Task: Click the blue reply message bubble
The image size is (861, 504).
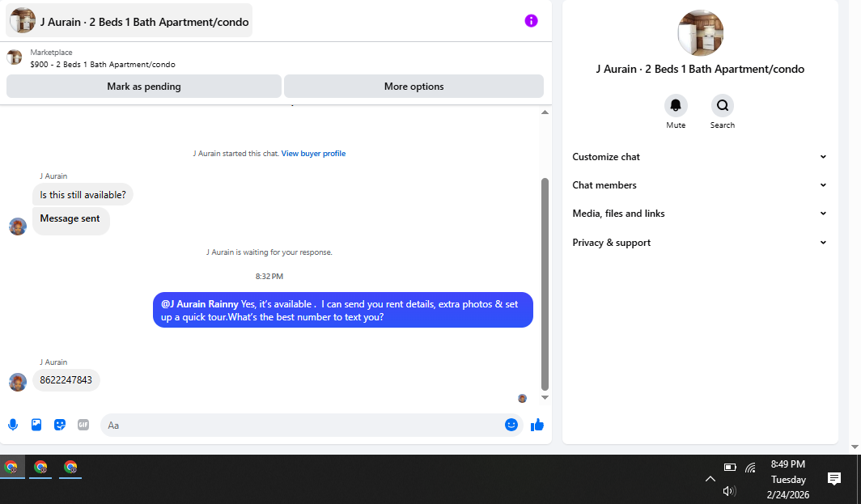Action: coord(342,310)
